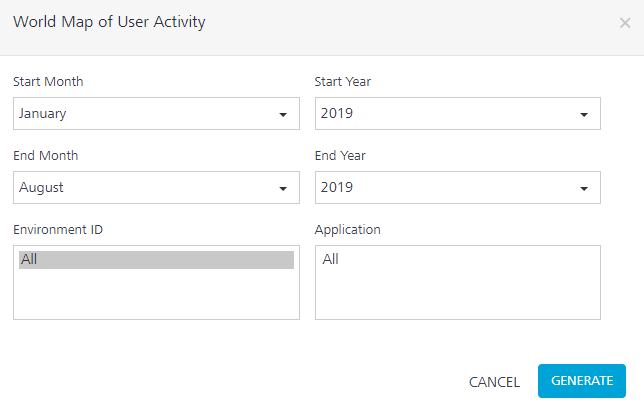Click the Start Month label

[x=48, y=82]
